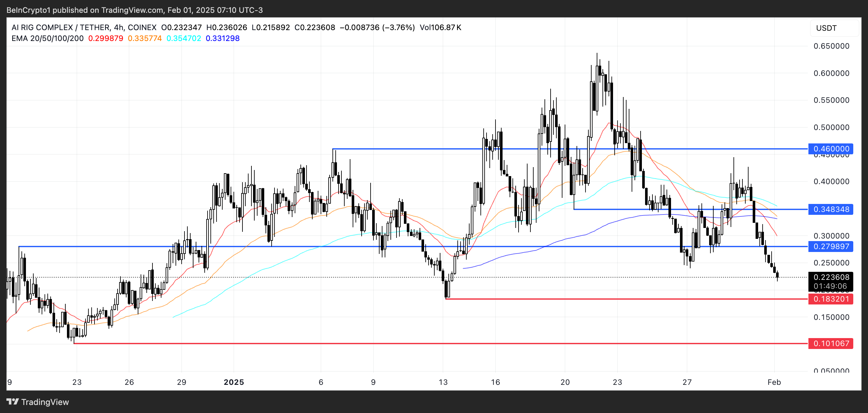Select the EMA 20/50/100/200 indicator label
Viewport: 868px width, 413px height.
point(47,38)
